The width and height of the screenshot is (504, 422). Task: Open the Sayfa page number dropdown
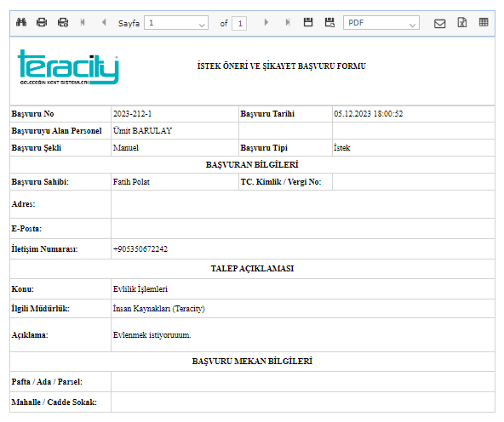point(176,23)
